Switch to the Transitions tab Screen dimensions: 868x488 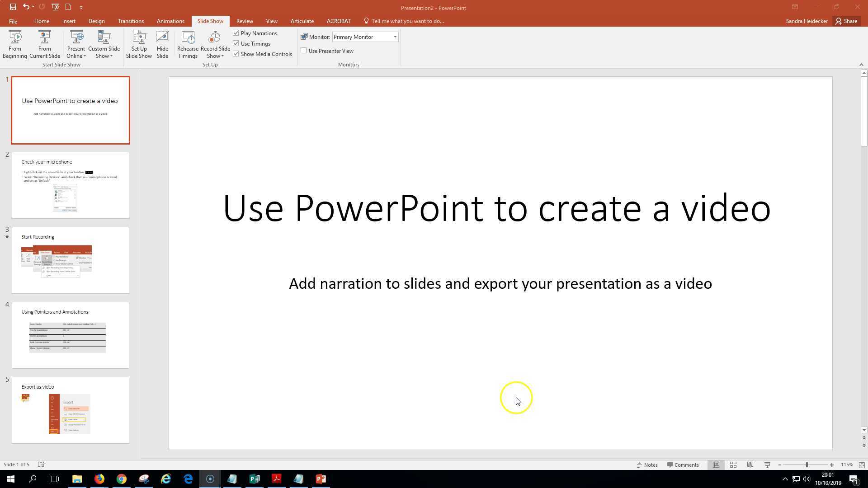[131, 21]
